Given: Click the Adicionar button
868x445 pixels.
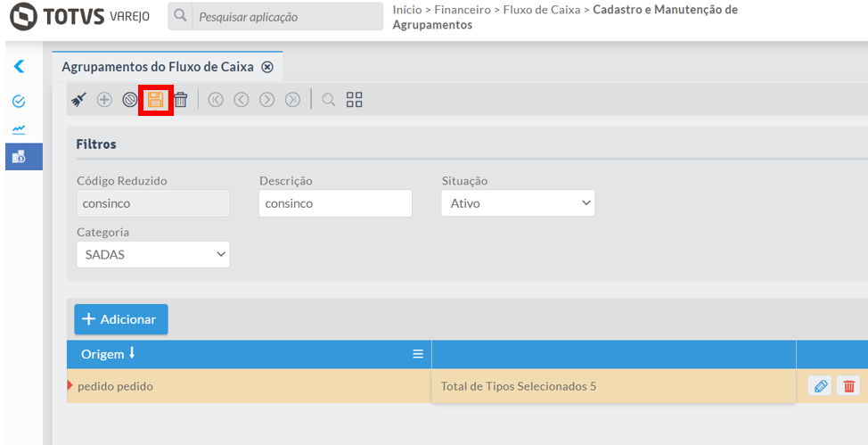Looking at the screenshot, I should coord(121,319).
